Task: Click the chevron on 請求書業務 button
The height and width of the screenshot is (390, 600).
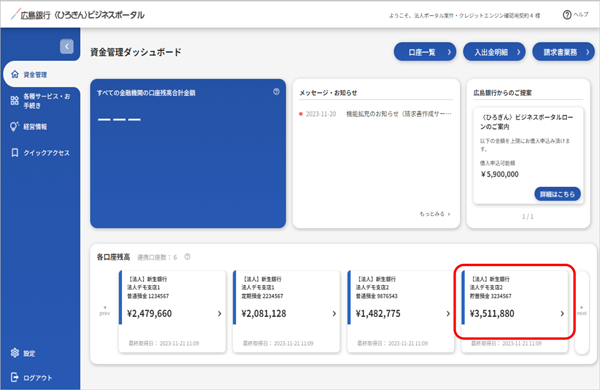Action: pos(588,52)
